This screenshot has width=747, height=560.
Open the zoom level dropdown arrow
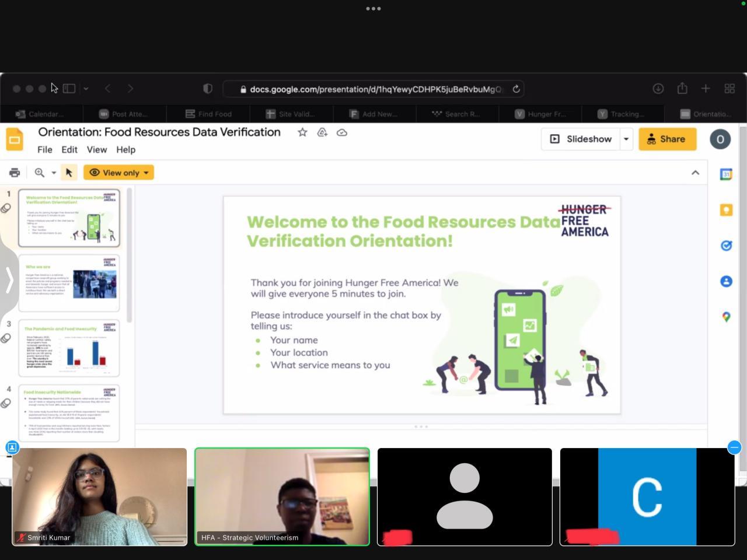pyautogui.click(x=54, y=173)
